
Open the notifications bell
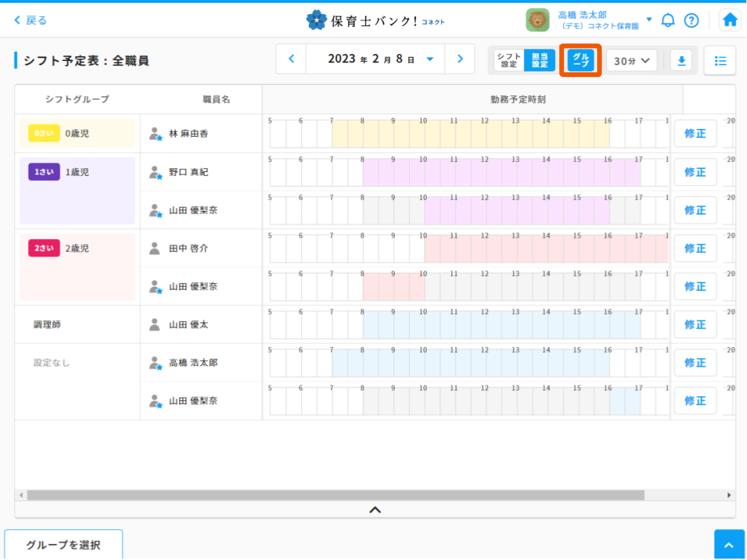pyautogui.click(x=668, y=20)
